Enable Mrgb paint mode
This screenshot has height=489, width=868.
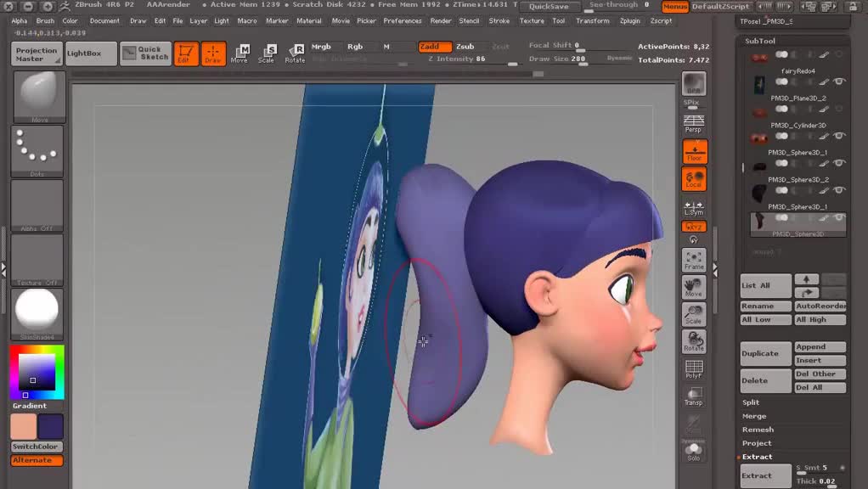click(x=321, y=47)
